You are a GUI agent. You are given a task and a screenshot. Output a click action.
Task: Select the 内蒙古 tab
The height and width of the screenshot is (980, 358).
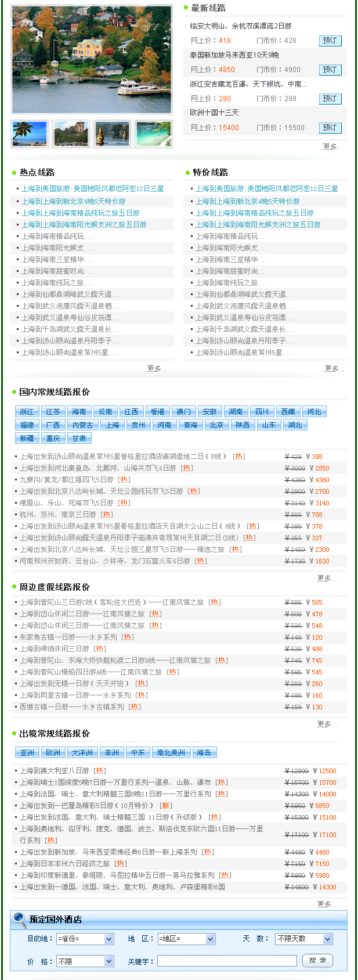82,425
